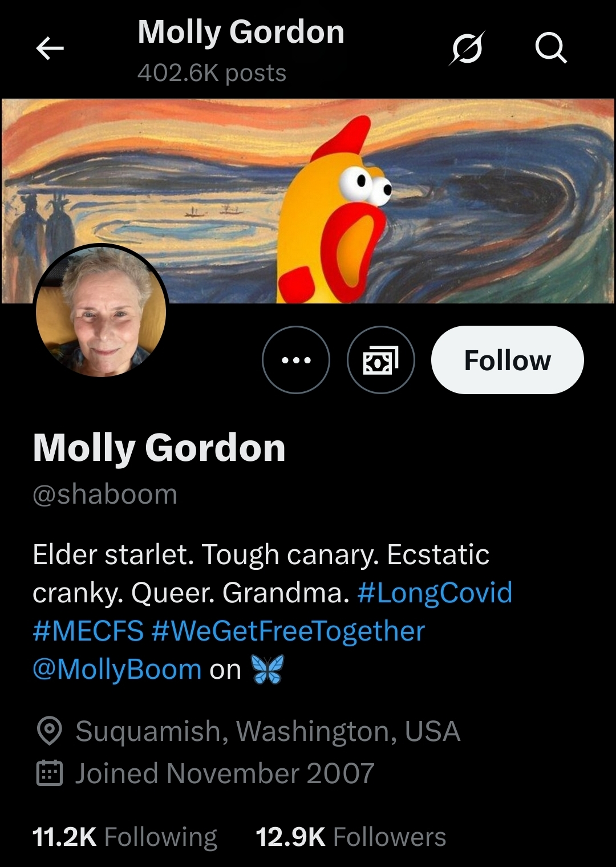View the 11.2K Following list

[x=125, y=837]
